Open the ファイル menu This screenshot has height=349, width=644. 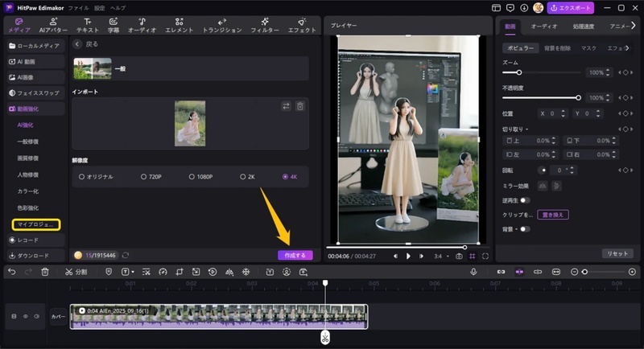[x=79, y=7]
